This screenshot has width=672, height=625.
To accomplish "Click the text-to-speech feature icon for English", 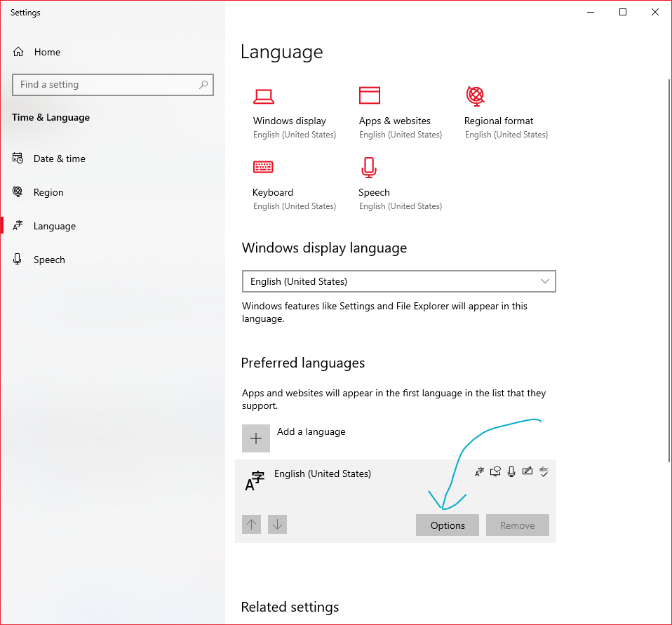I will 495,471.
